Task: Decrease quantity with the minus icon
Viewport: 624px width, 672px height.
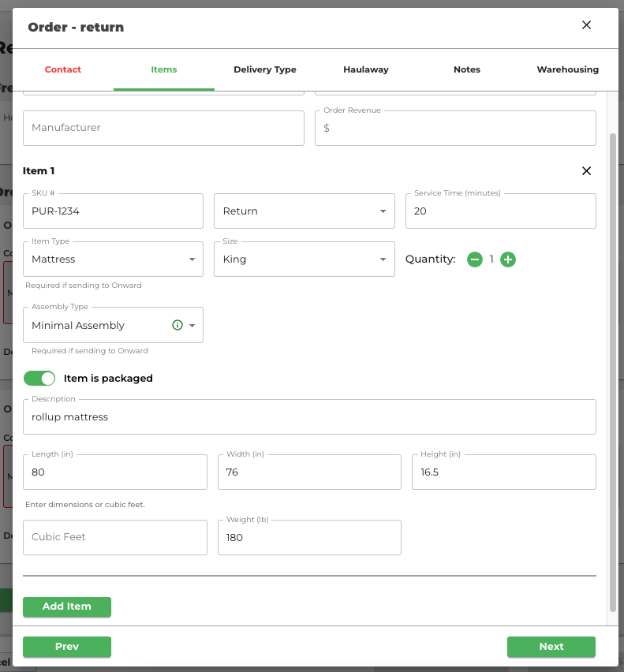Action: click(474, 259)
